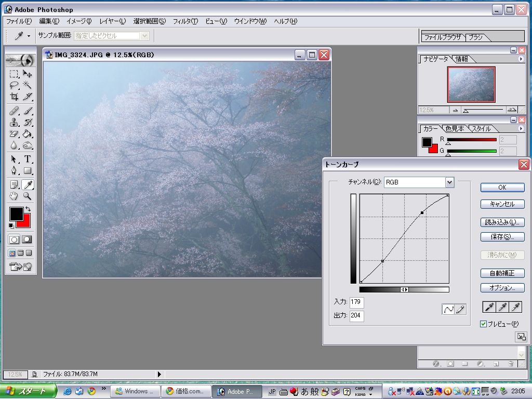The image size is (532, 399).
Task: Switch to curve point editing mode
Action: pos(448,309)
